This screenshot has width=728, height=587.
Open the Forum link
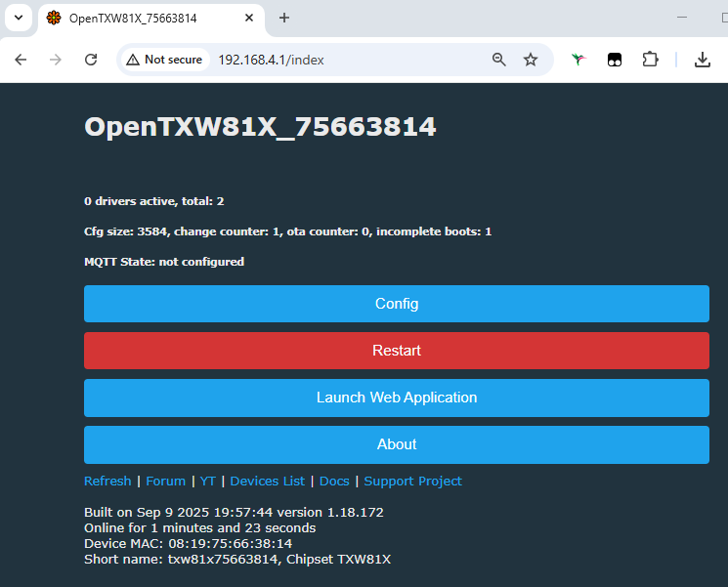[x=166, y=482]
